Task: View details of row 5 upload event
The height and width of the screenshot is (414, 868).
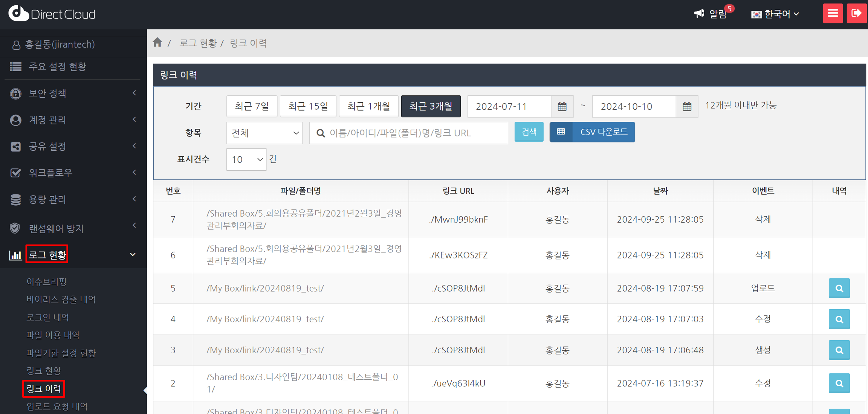Action: click(x=839, y=289)
